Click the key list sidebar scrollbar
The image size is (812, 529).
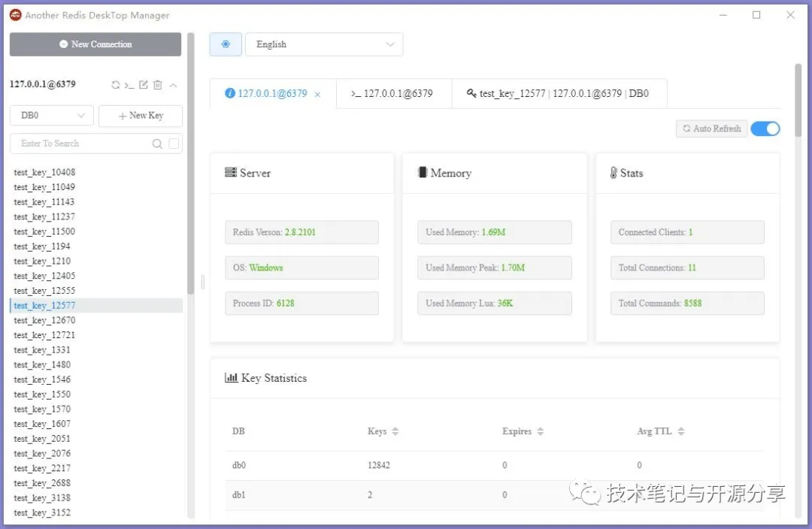coord(190,164)
